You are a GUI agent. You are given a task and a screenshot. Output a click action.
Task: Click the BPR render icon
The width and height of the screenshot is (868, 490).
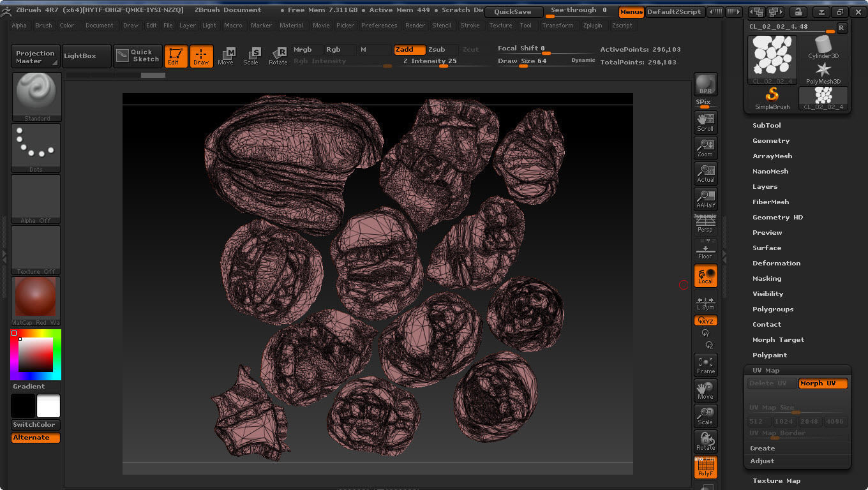coord(705,84)
